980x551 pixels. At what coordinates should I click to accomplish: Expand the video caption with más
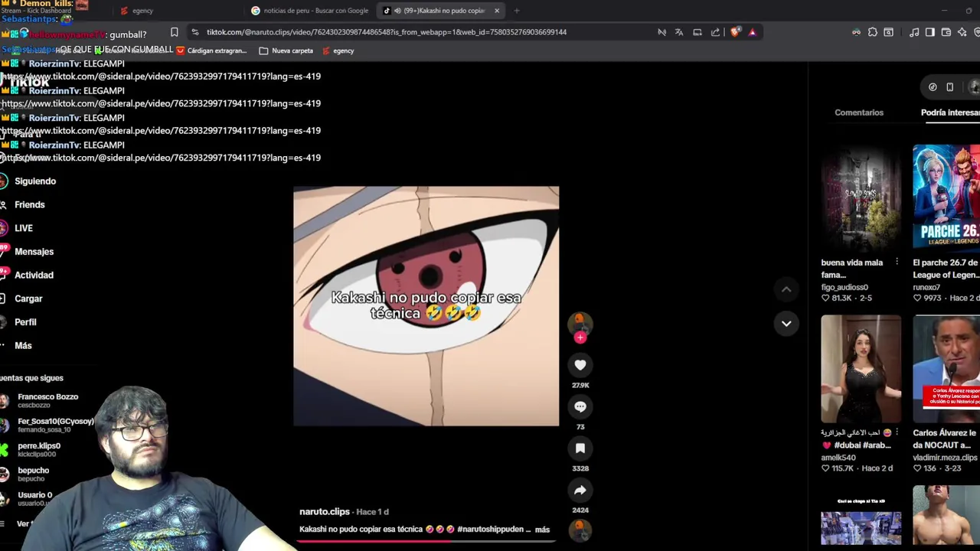coord(542,530)
